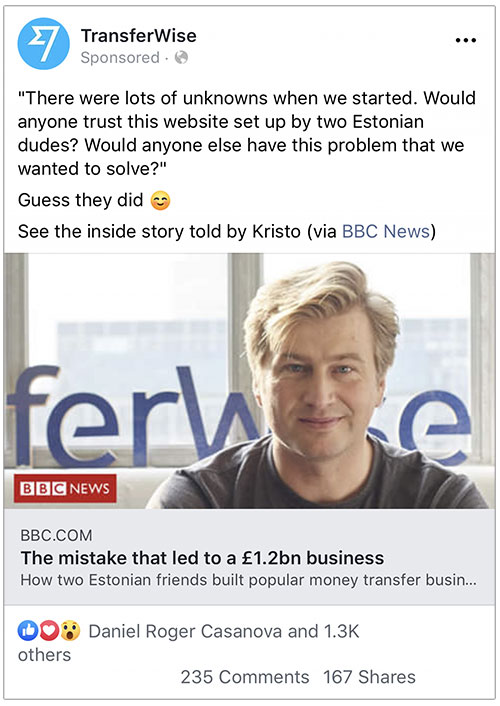Click the red BBC NEWS badge on image
This screenshot has height=706, width=500.
tap(65, 488)
